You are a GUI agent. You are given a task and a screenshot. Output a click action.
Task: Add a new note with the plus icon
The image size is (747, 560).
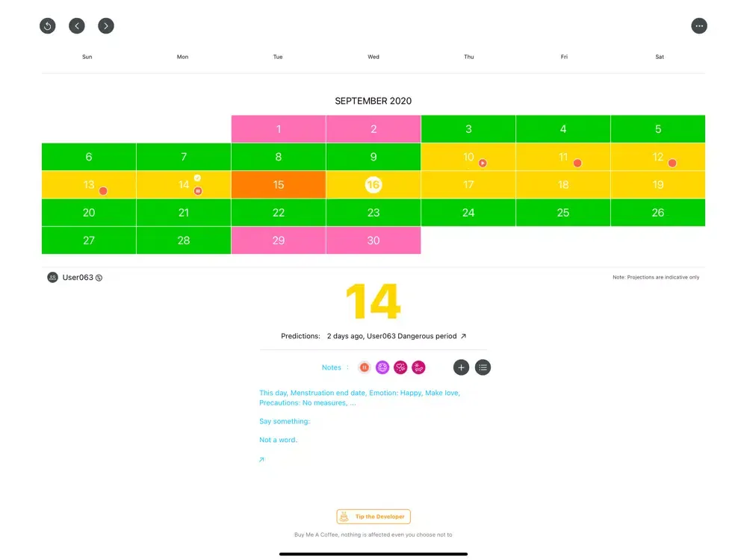(461, 367)
